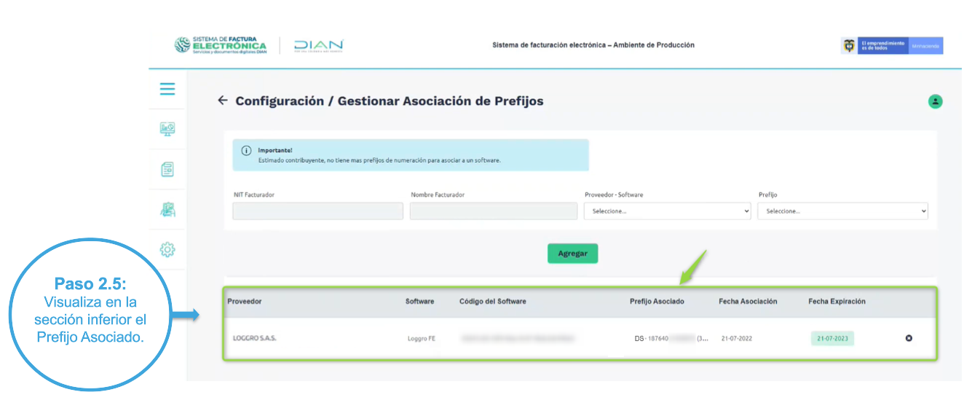Click the Fecha Expiración column header
Image resolution: width=980 pixels, height=419 pixels.
point(837,302)
